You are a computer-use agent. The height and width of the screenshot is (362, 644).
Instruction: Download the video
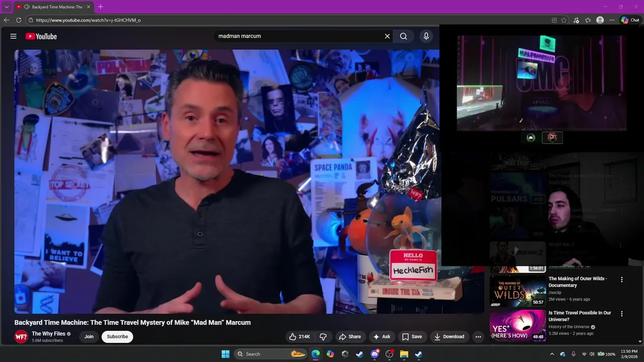click(x=449, y=337)
